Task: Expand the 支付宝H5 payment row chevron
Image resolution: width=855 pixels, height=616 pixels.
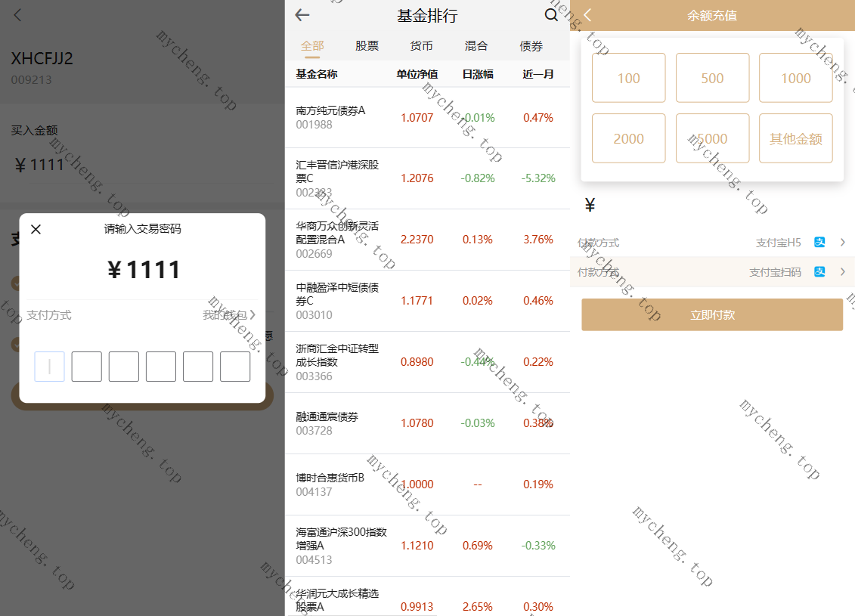Action: point(842,242)
